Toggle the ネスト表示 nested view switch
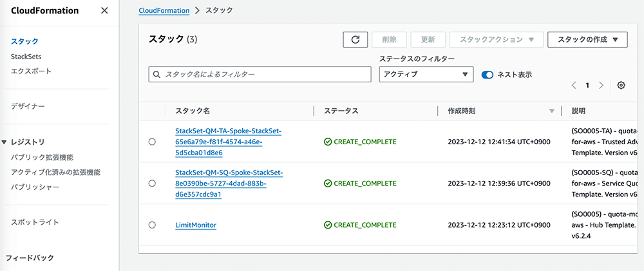Image resolution: width=644 pixels, height=271 pixels. tap(487, 75)
